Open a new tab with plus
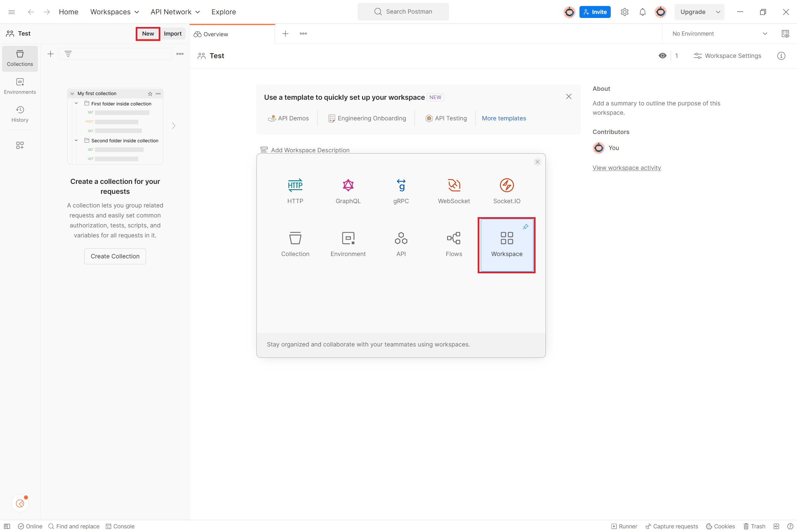The height and width of the screenshot is (532, 797). tap(285, 34)
